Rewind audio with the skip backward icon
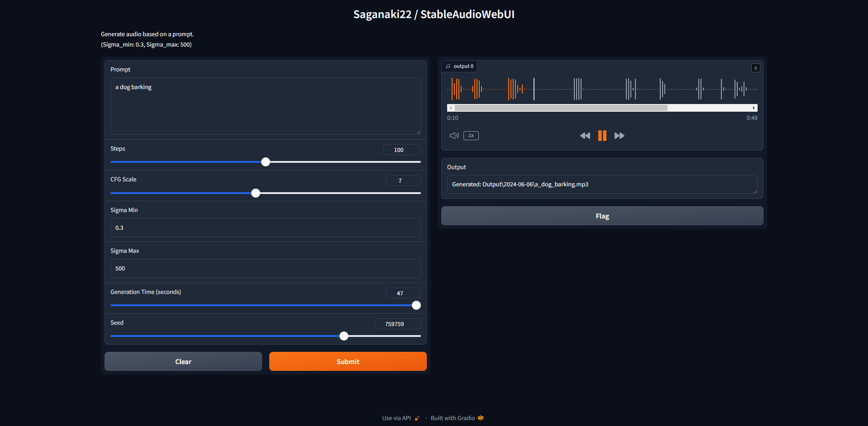This screenshot has width=868, height=426. tap(585, 136)
